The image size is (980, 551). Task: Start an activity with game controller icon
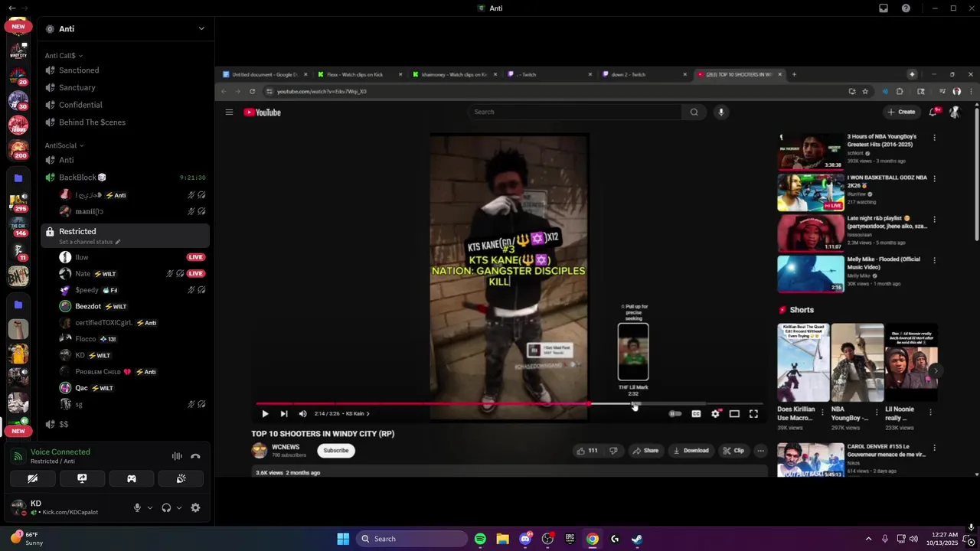pos(132,478)
